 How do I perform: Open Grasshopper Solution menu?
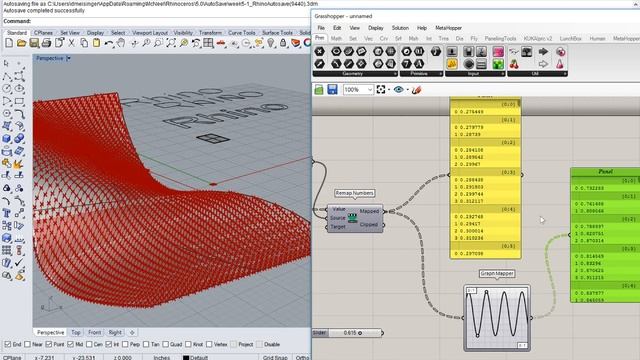[400, 28]
